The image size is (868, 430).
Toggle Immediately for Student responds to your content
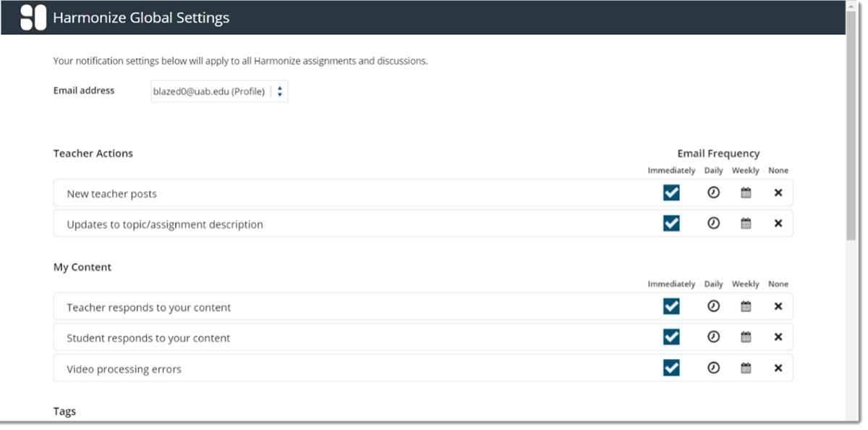tap(671, 337)
